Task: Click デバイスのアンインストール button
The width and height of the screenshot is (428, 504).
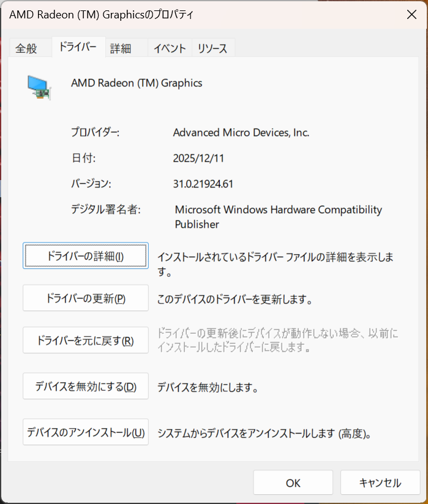Action: [x=86, y=432]
